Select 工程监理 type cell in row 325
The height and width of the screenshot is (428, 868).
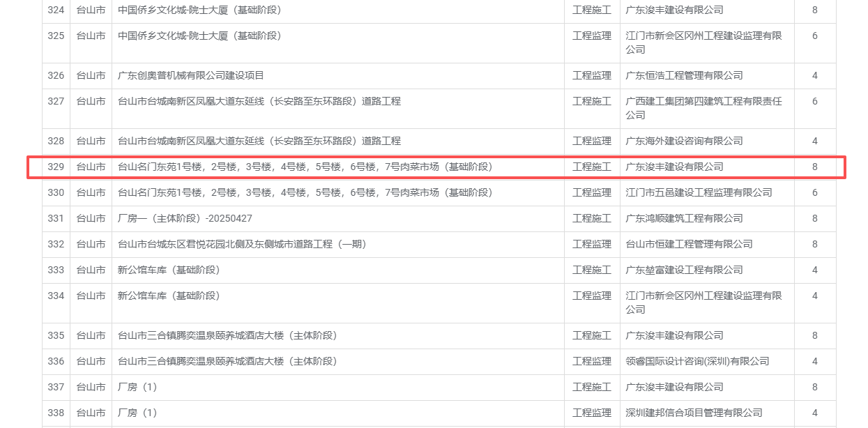pos(592,36)
